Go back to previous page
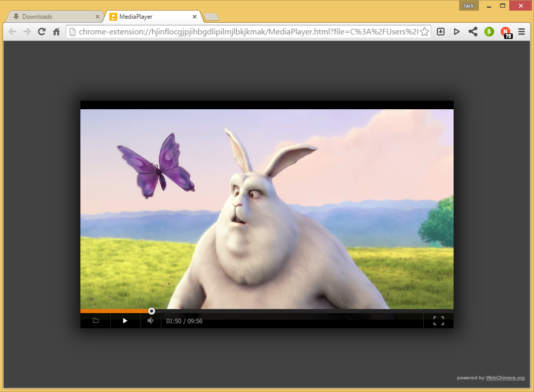The image size is (534, 392). [12, 32]
